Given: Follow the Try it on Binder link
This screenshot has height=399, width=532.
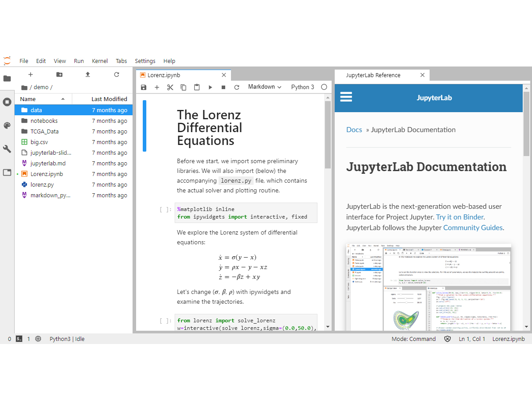Looking at the screenshot, I should [460, 217].
